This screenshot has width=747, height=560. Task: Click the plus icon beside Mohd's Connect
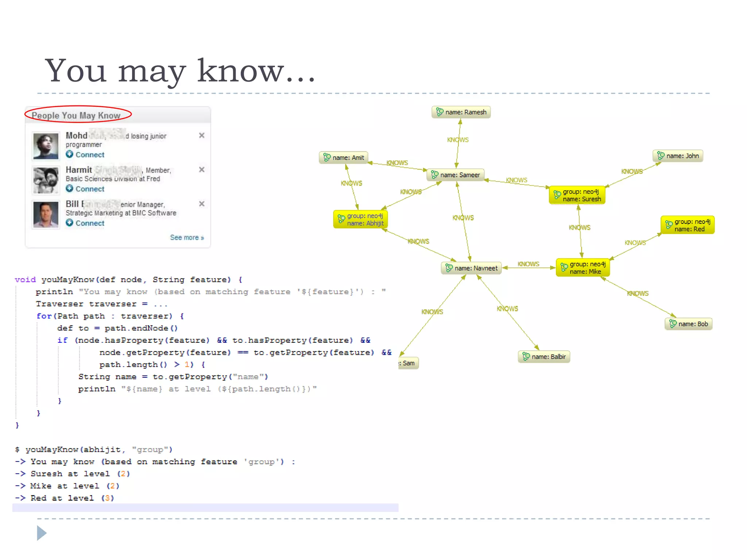point(69,155)
